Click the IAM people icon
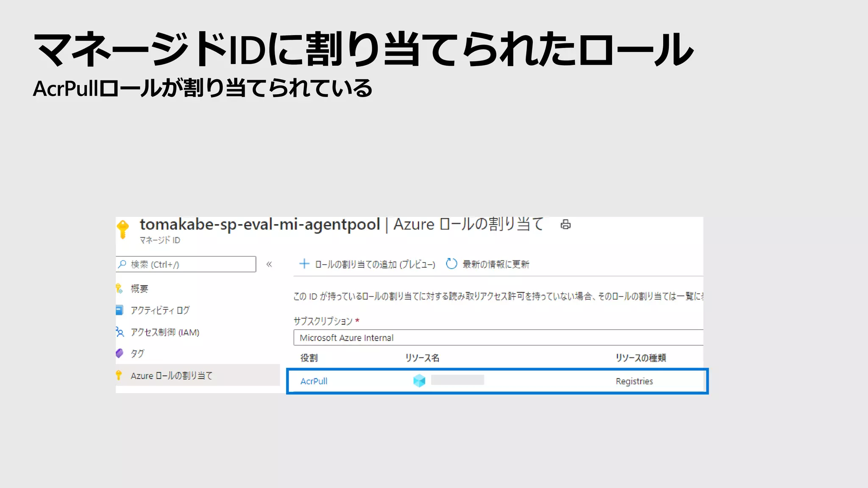 tap(120, 332)
